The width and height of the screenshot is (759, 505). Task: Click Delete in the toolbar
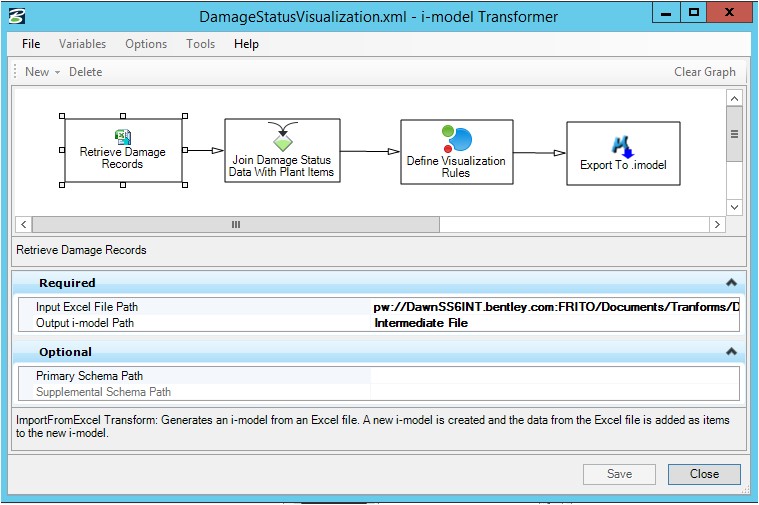86,72
